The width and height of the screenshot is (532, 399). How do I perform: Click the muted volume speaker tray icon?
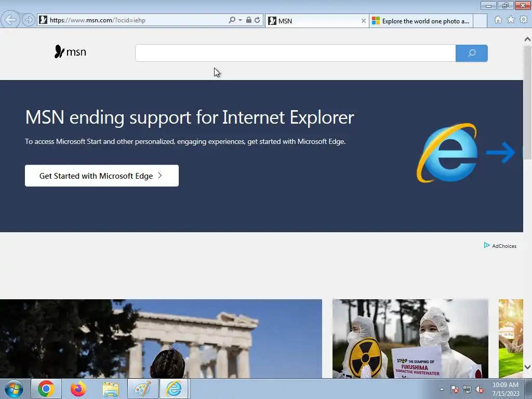480,390
